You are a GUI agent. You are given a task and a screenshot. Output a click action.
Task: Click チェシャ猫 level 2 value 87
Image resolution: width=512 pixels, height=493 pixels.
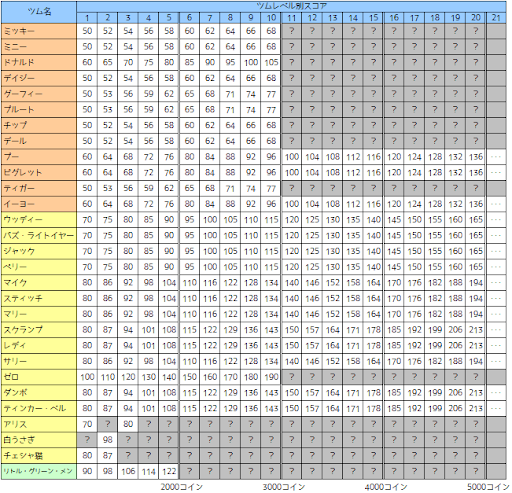coord(108,456)
